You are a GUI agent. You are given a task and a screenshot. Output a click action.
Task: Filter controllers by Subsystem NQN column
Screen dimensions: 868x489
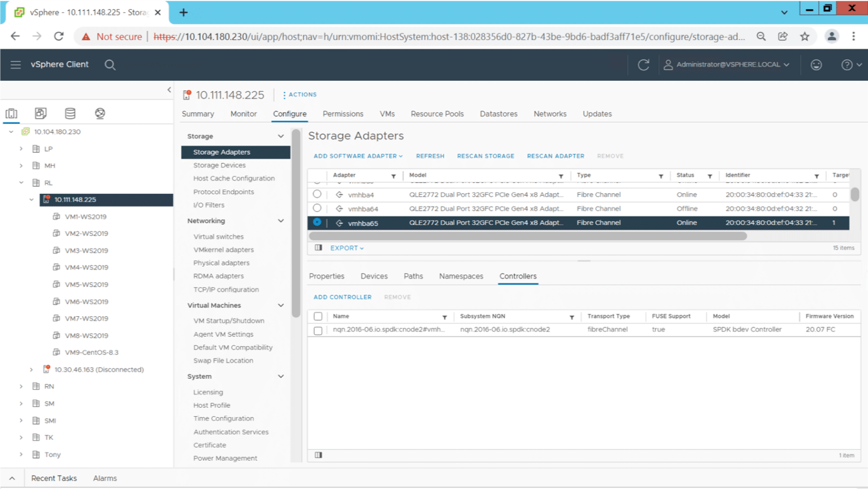(572, 317)
